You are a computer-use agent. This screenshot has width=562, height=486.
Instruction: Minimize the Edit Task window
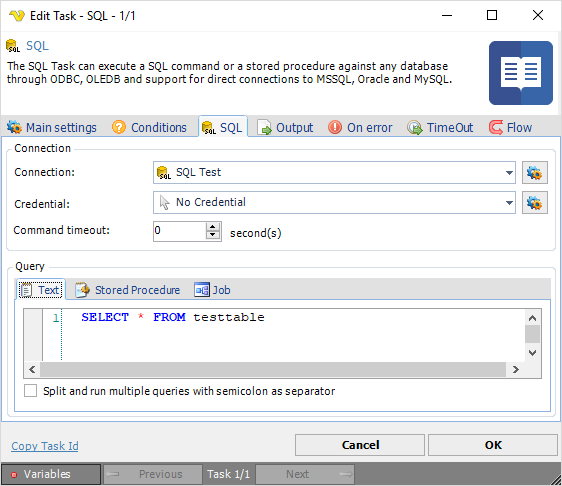(447, 15)
